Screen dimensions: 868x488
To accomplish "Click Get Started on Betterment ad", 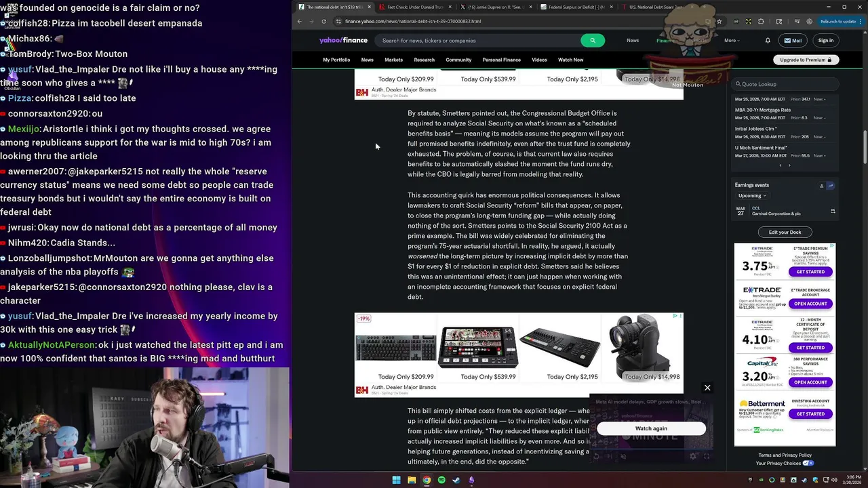I will point(810,414).
